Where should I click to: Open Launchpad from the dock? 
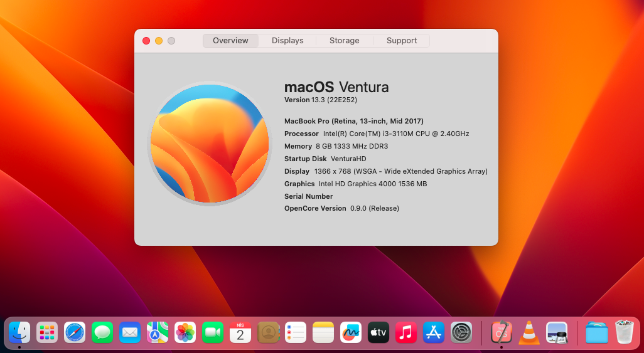pos(47,332)
